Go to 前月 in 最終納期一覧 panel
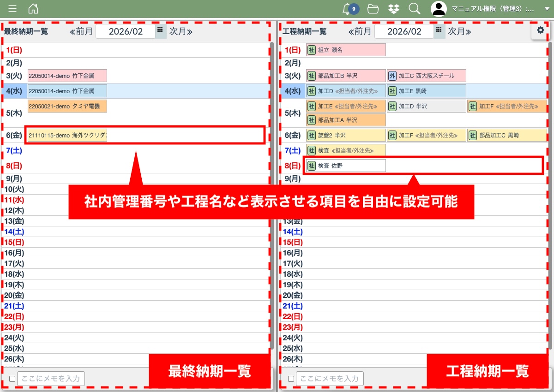This screenshot has width=554, height=392. [x=81, y=31]
